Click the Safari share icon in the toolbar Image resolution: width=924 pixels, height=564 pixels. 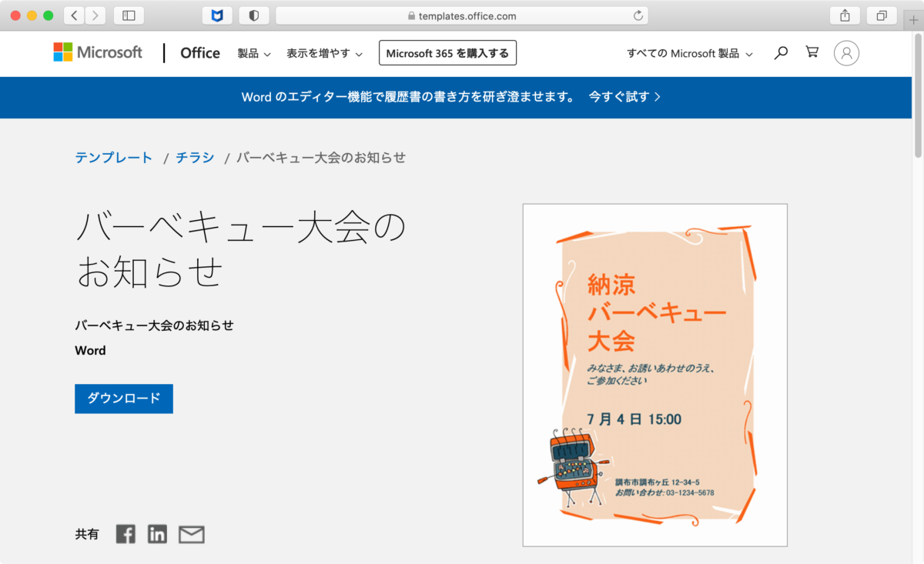point(844,15)
